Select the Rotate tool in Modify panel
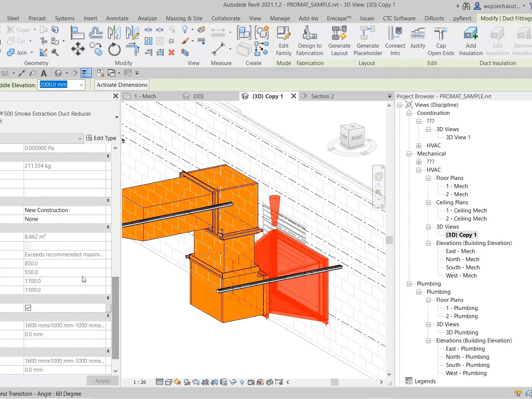Viewport: 532px width, 399px height. (x=114, y=49)
